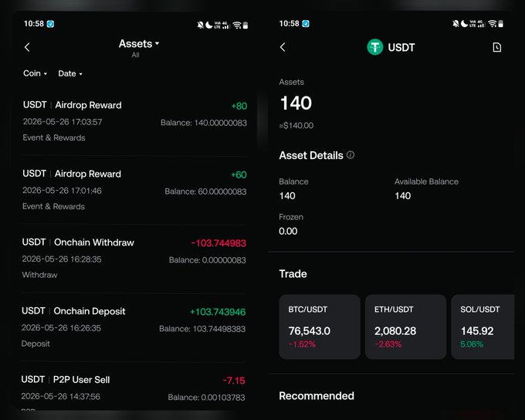The width and height of the screenshot is (525, 420).
Task: Tap BTC/USDT price 76,543.0
Action: click(310, 331)
